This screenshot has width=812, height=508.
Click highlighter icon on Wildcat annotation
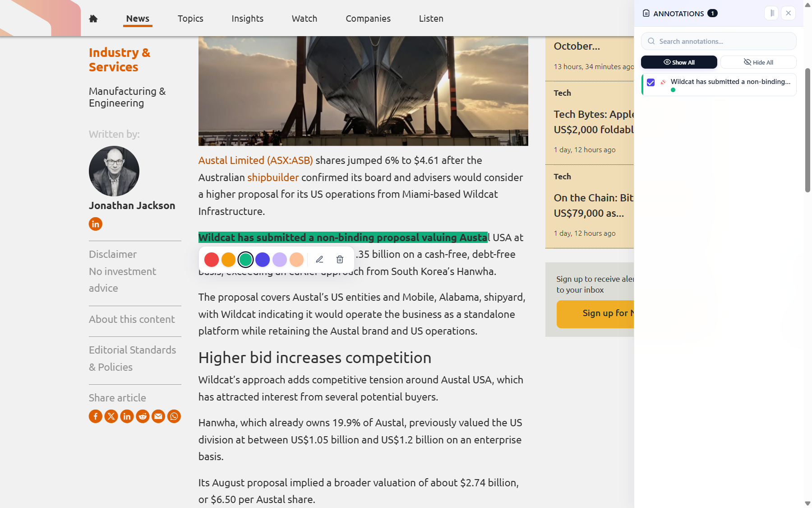pyautogui.click(x=663, y=82)
